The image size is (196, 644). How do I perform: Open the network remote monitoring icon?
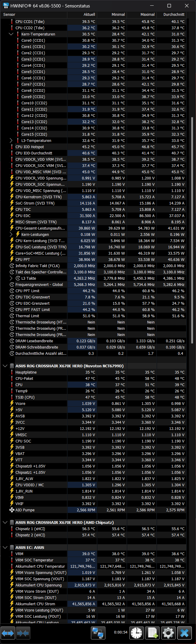tap(98, 633)
